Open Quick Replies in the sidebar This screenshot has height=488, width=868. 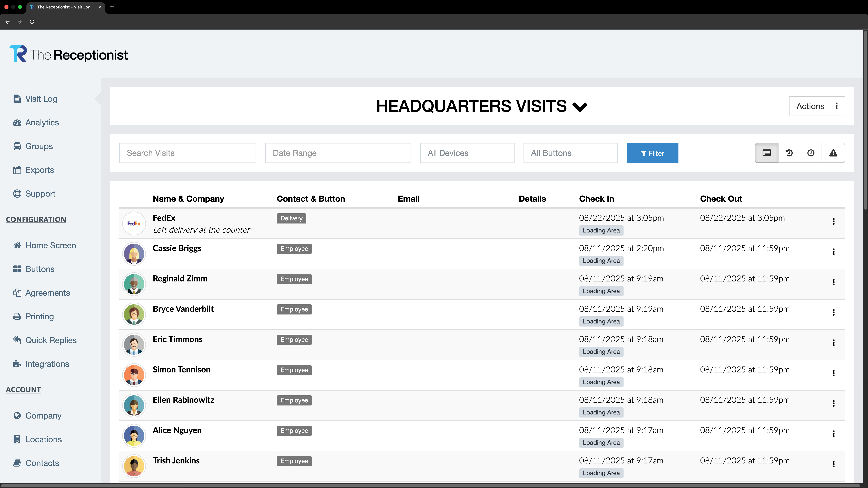[x=51, y=340]
